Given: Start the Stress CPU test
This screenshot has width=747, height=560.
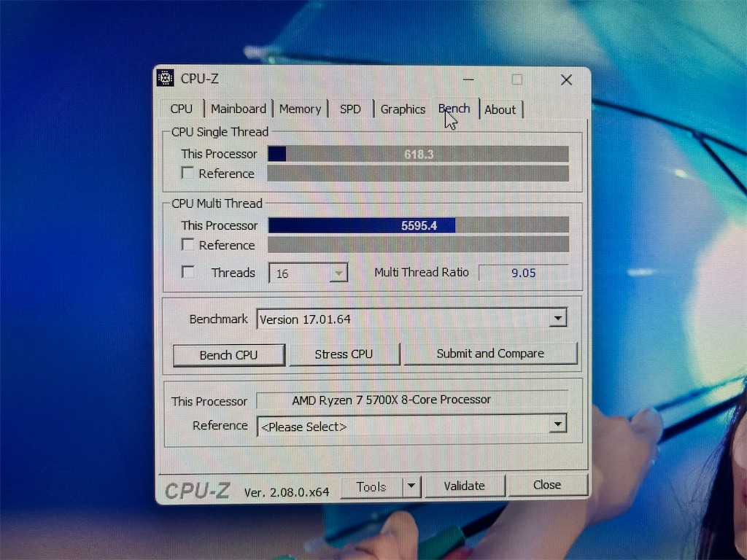Looking at the screenshot, I should coord(344,354).
